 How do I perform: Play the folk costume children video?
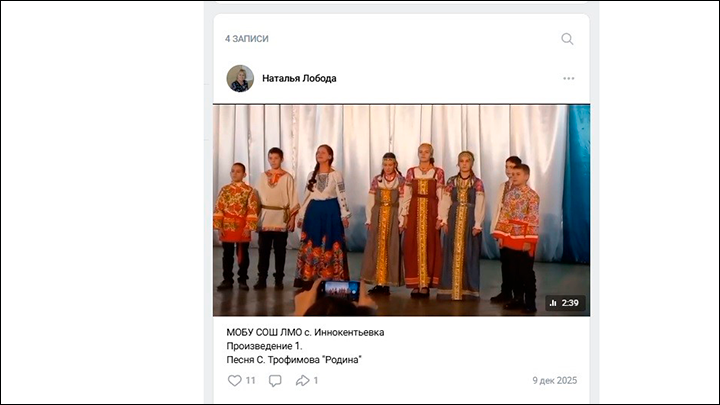coord(401,210)
